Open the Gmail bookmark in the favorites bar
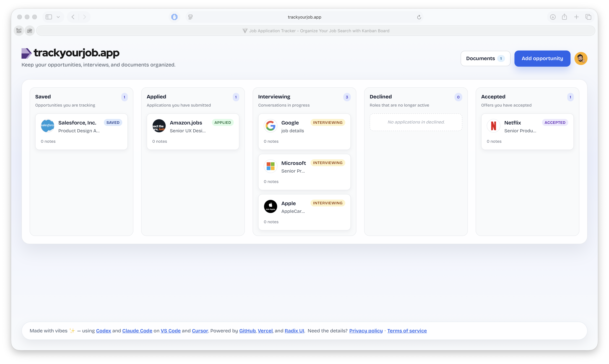609x364 pixels. pyautogui.click(x=19, y=30)
